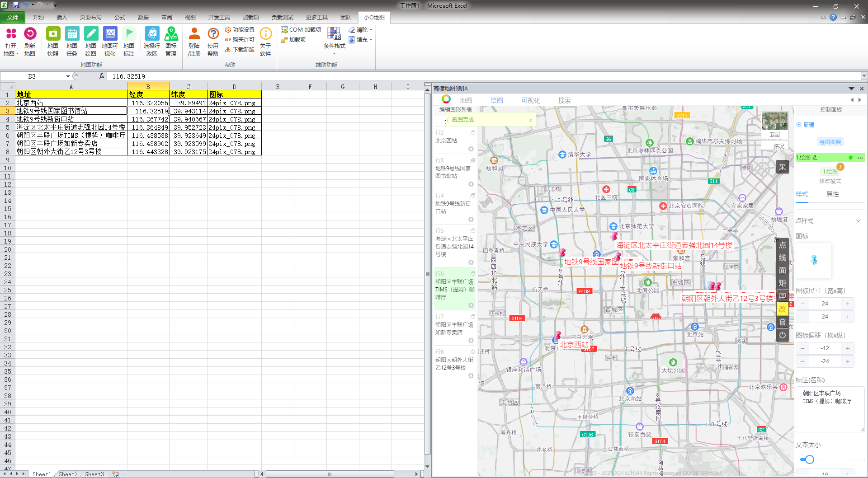Collapse the 点样式 section chevron
Image resolution: width=868 pixels, height=478 pixels.
click(858, 221)
